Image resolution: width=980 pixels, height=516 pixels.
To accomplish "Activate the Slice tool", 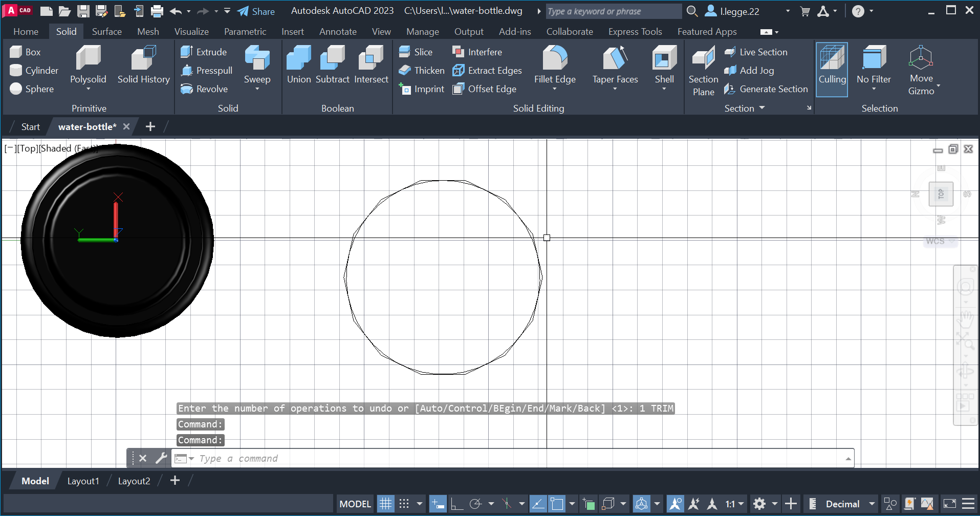I will [x=416, y=52].
